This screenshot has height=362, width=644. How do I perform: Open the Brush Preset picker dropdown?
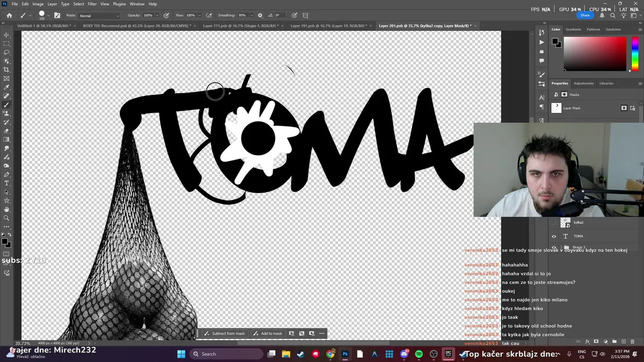pos(49,16)
